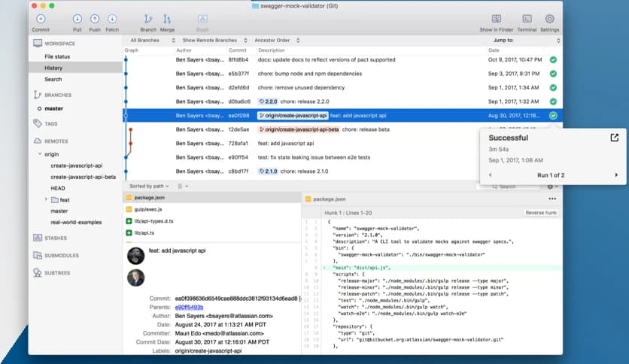
Task: Open build details external link icon
Action: [x=614, y=138]
